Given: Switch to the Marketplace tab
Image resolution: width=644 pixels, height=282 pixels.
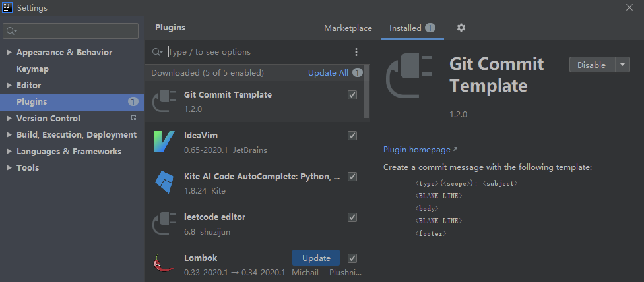Looking at the screenshot, I should 348,28.
